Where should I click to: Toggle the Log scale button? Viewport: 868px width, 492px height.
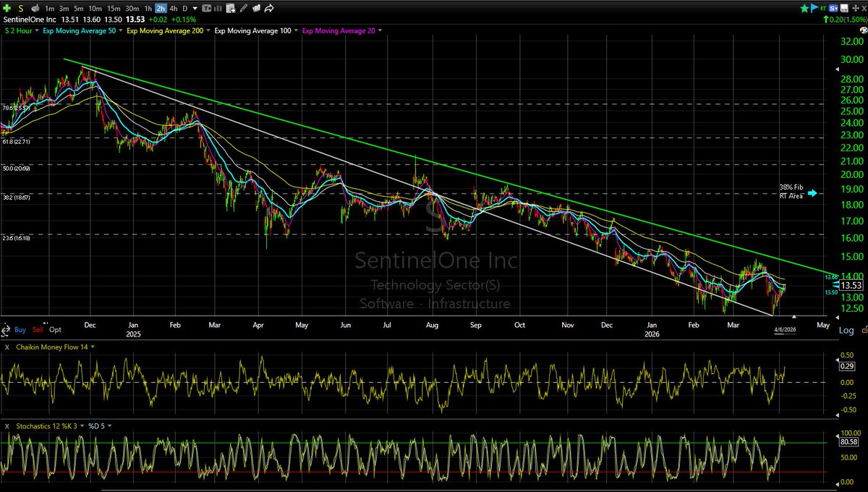tap(846, 330)
